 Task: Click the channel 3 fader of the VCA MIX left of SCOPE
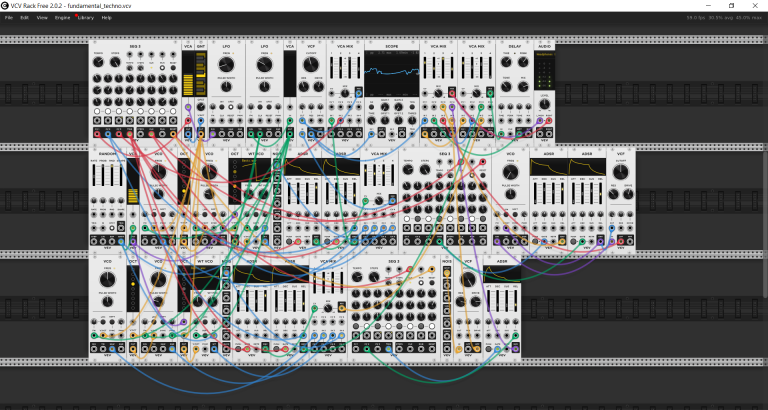point(349,67)
